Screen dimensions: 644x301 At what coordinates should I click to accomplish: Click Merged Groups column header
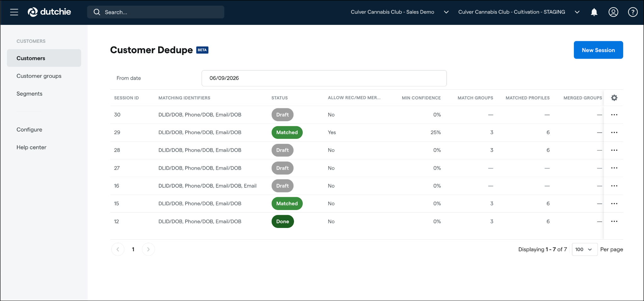click(583, 98)
